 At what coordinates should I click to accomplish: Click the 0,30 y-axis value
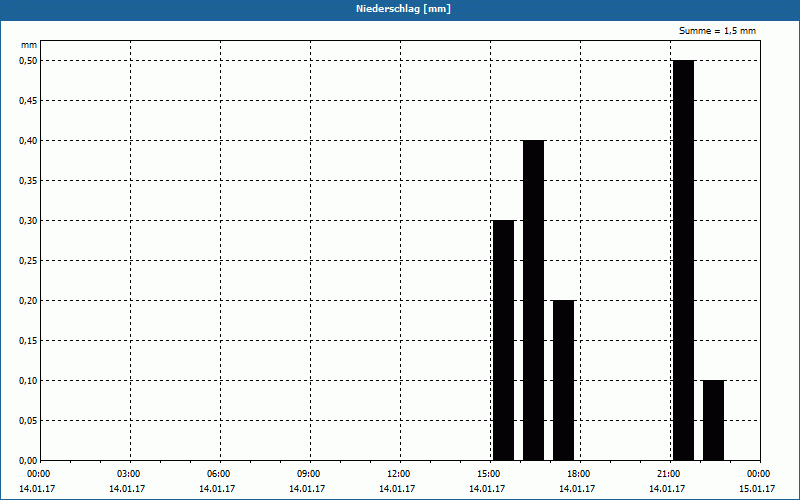tap(28, 221)
